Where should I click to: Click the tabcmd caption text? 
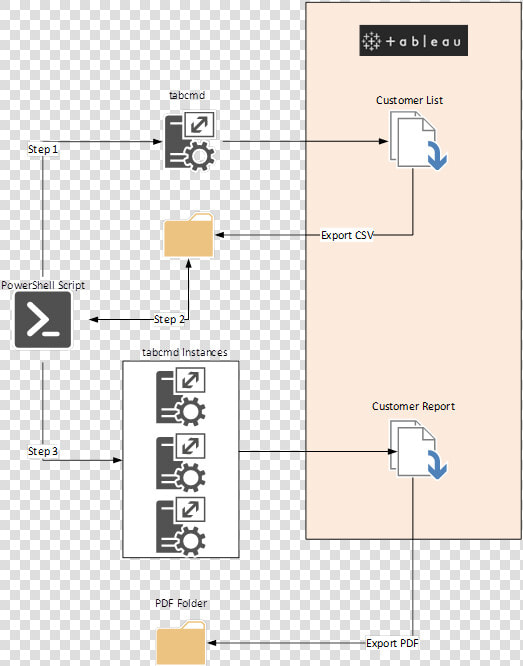pos(187,95)
